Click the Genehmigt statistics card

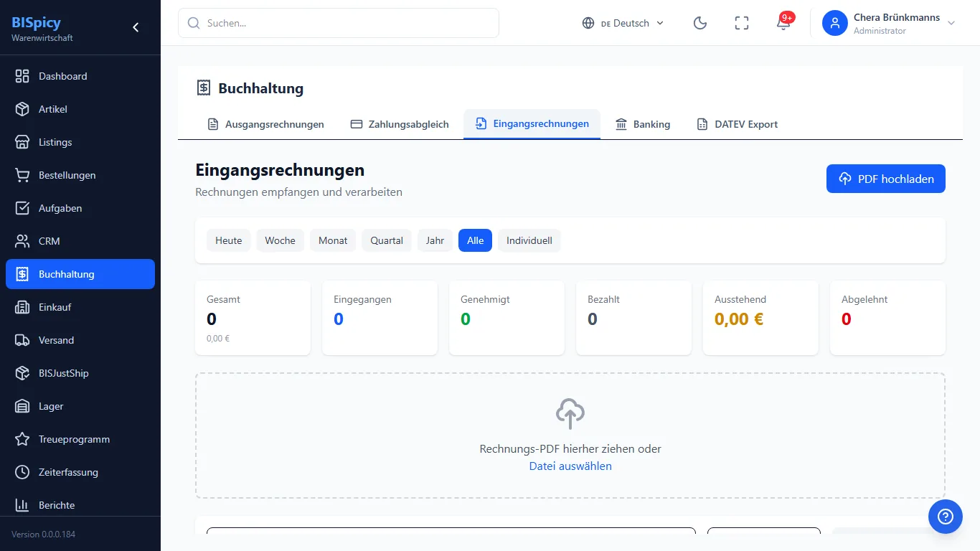coord(507,318)
